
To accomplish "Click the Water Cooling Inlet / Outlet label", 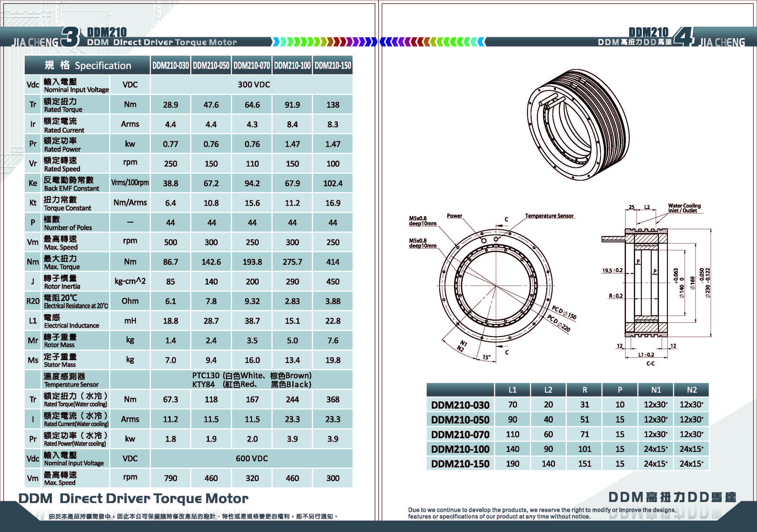I will coord(684,208).
